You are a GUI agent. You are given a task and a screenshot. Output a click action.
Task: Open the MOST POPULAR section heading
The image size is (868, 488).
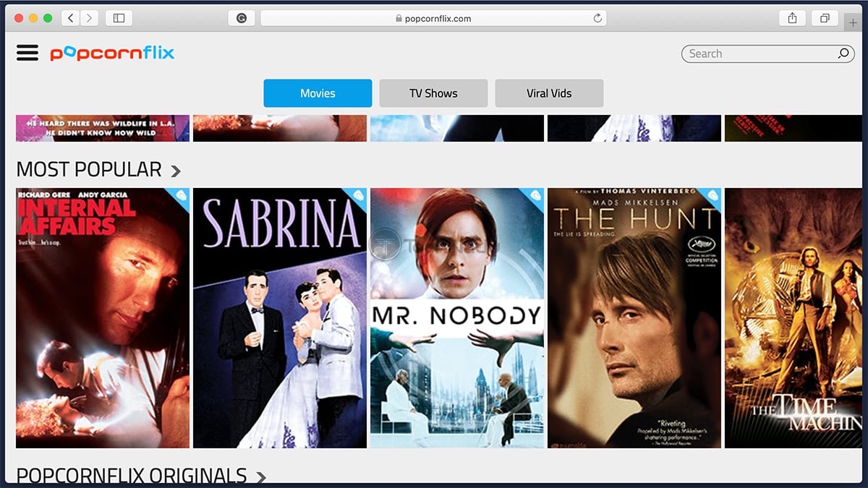tap(89, 169)
